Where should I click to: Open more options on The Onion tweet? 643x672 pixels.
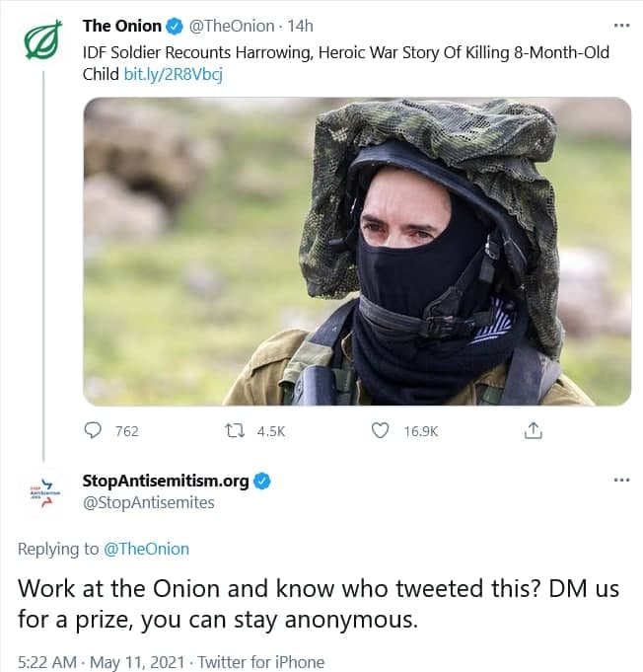point(621,26)
